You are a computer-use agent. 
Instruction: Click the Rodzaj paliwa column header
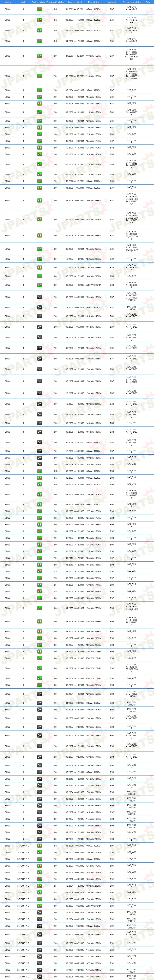point(38,2)
